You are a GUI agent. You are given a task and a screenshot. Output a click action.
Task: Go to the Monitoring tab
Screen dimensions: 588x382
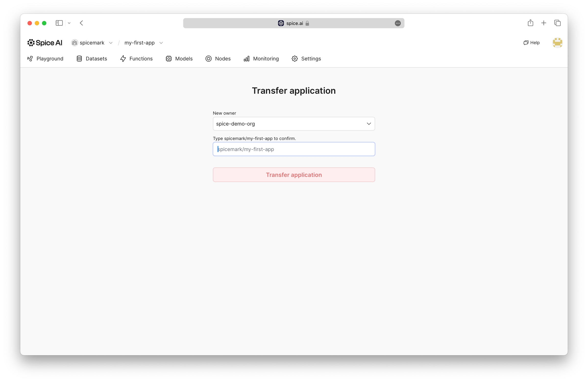coord(261,59)
